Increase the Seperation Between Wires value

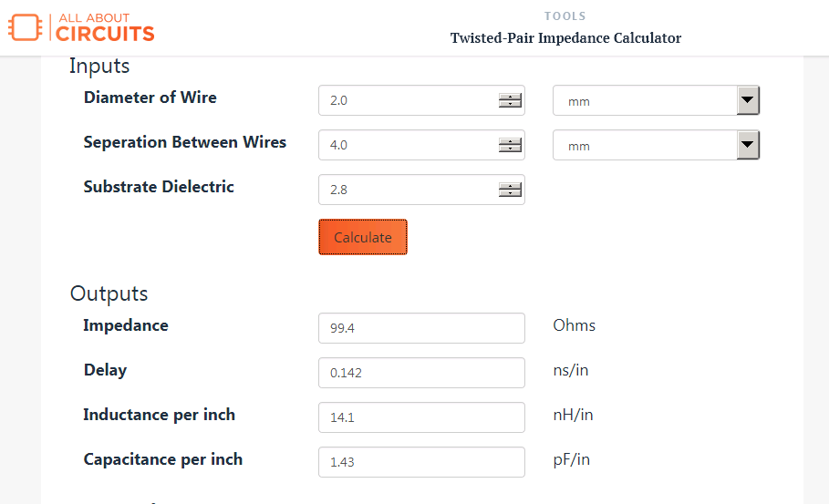click(510, 141)
